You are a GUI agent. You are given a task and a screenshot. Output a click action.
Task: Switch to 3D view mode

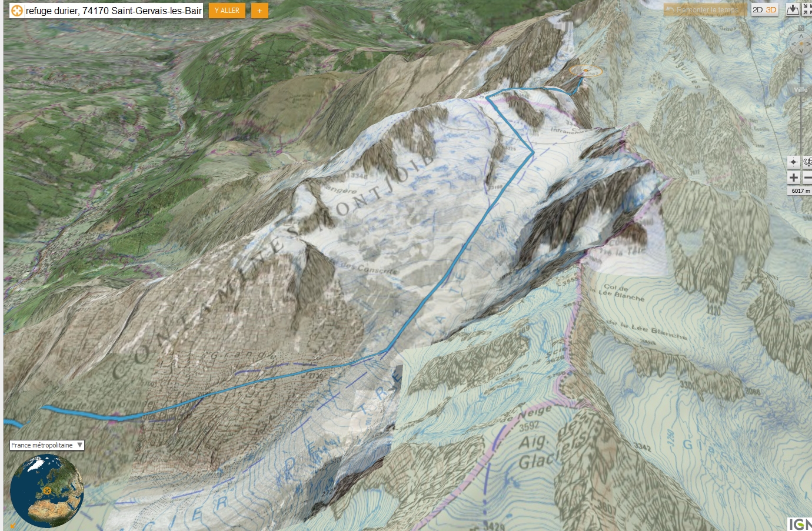[x=771, y=10]
